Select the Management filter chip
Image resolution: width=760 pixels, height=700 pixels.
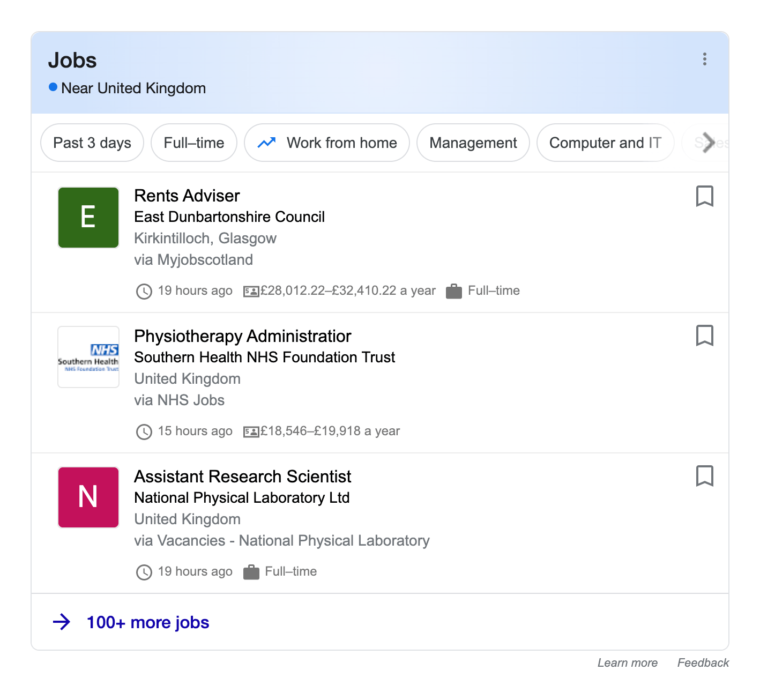(x=473, y=143)
